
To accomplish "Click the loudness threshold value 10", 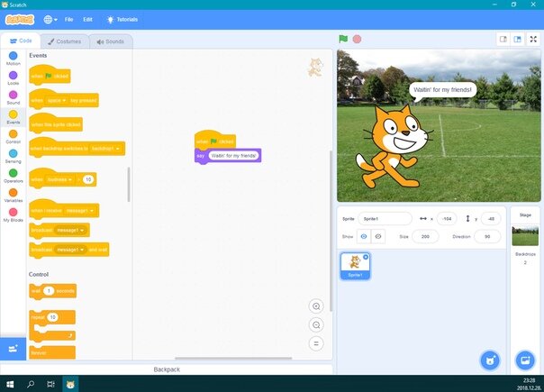I will point(88,179).
